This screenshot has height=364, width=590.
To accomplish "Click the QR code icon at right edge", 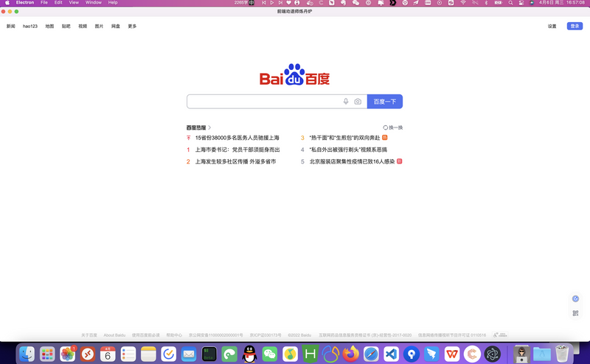I will pyautogui.click(x=575, y=313).
